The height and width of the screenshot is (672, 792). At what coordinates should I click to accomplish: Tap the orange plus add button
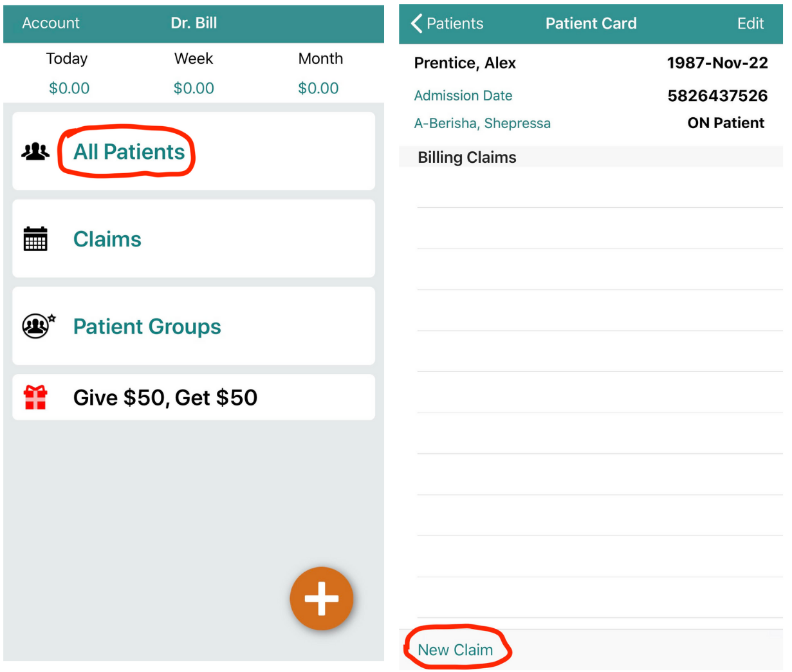click(321, 599)
